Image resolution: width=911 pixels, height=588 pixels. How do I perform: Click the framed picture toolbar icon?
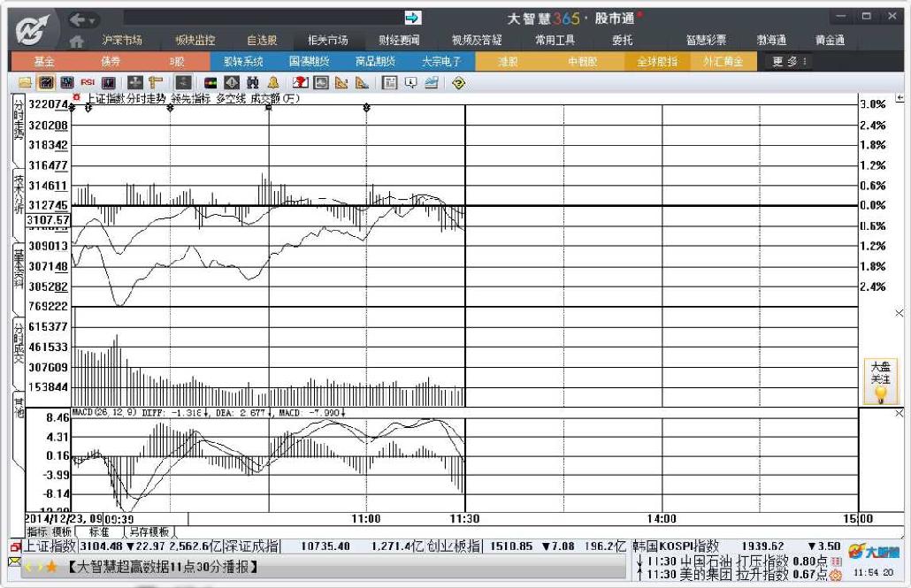point(321,83)
